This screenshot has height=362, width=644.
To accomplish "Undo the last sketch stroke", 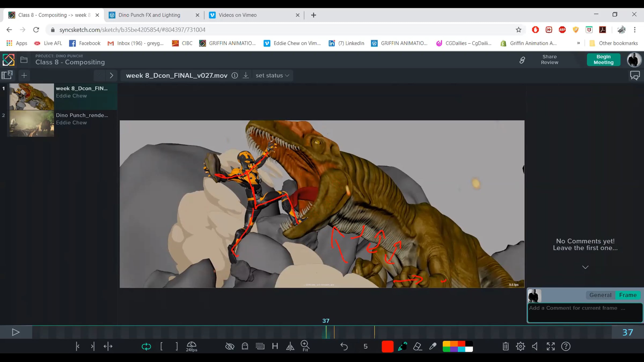I will 344,346.
